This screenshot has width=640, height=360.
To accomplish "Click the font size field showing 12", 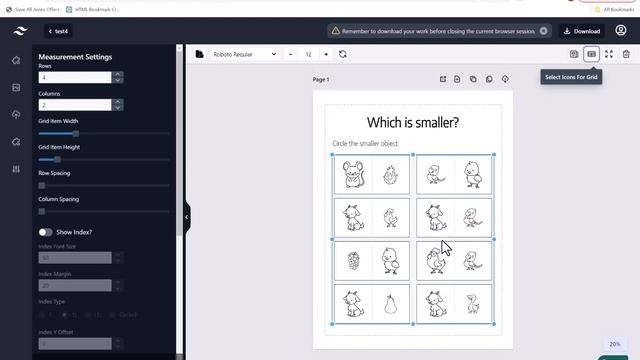I will pyautogui.click(x=308, y=54).
